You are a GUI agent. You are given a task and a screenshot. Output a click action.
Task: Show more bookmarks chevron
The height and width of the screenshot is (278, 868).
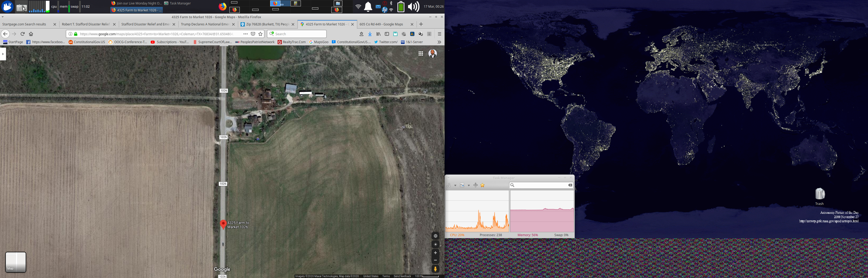click(439, 42)
